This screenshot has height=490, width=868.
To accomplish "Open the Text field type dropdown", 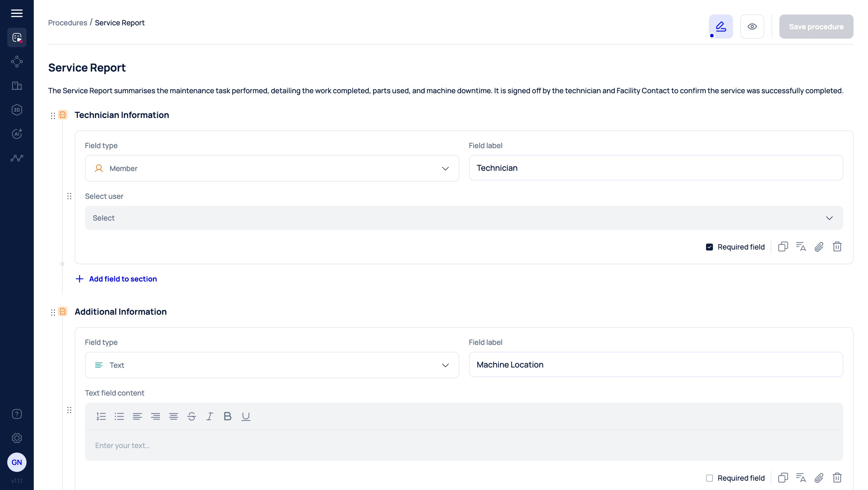I will pyautogui.click(x=272, y=365).
